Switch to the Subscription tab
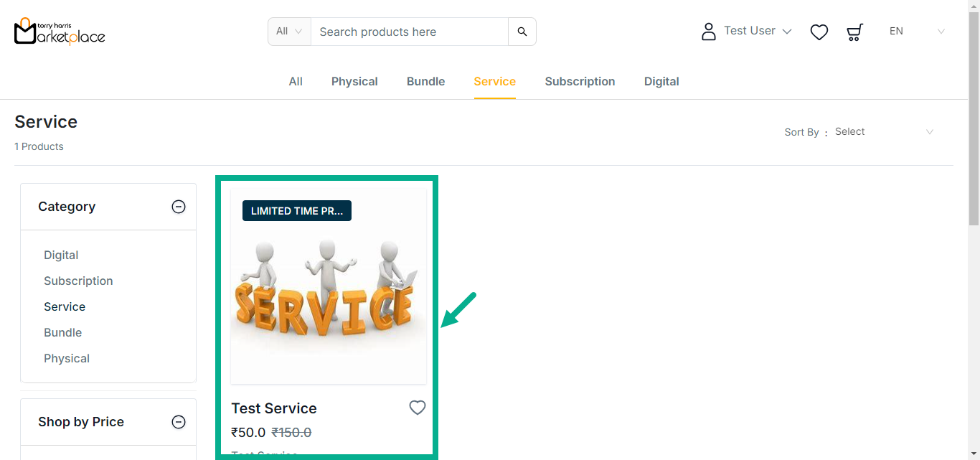 click(580, 82)
